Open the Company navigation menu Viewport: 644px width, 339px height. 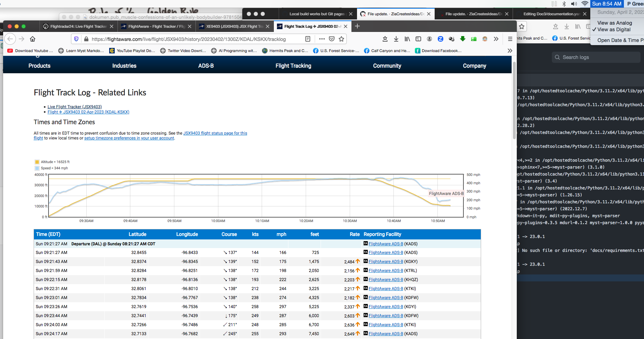click(x=475, y=66)
